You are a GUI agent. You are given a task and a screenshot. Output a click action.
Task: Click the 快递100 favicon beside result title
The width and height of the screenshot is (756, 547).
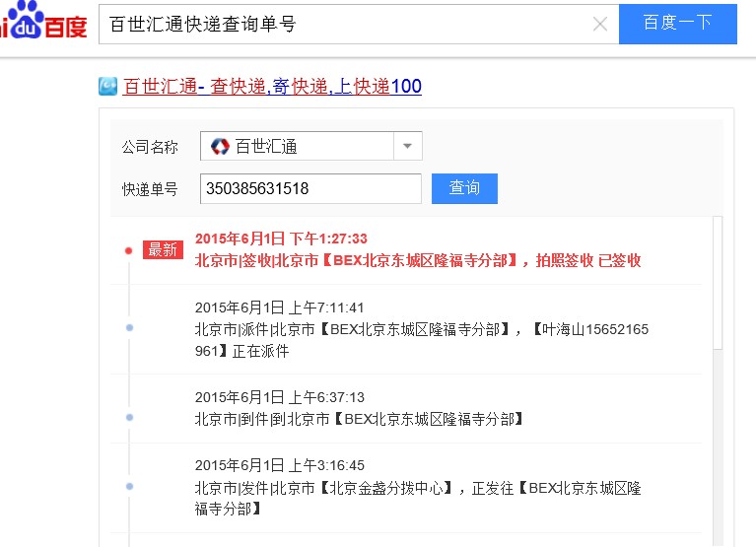107,87
